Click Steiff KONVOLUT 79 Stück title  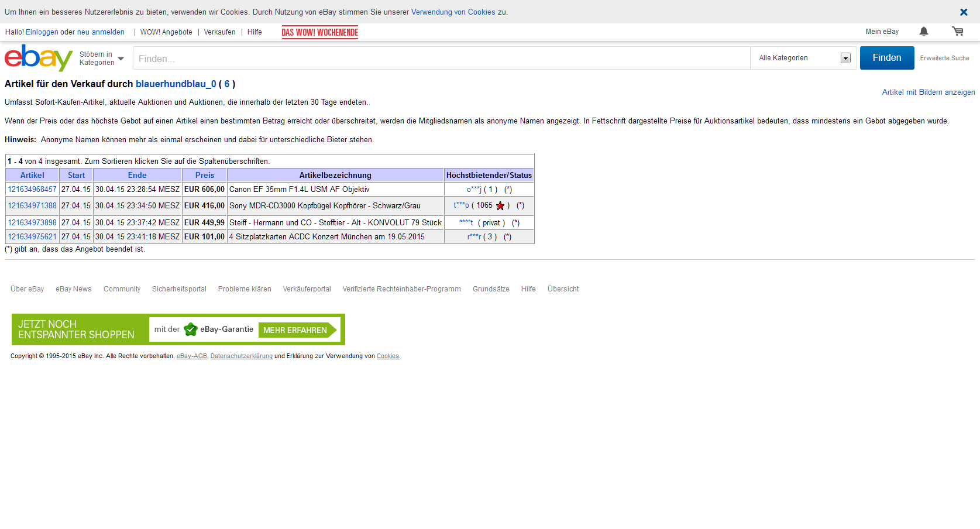tap(335, 223)
